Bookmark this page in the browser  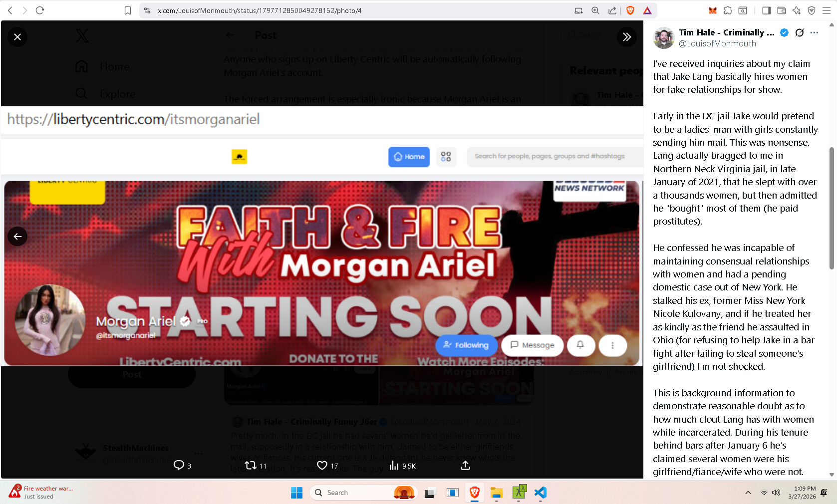[x=128, y=10]
